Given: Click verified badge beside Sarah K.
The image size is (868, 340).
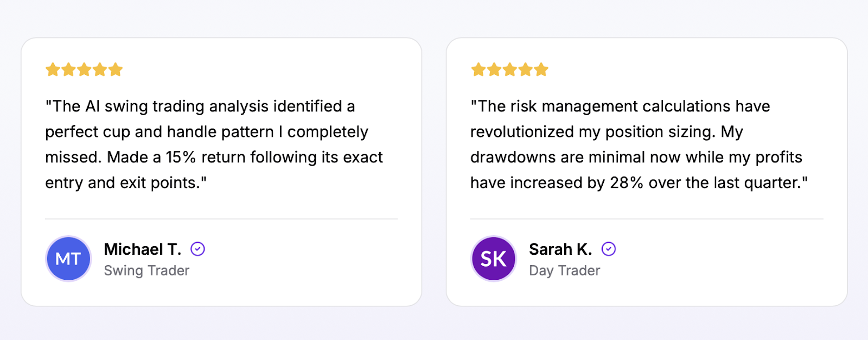Looking at the screenshot, I should pos(609,249).
